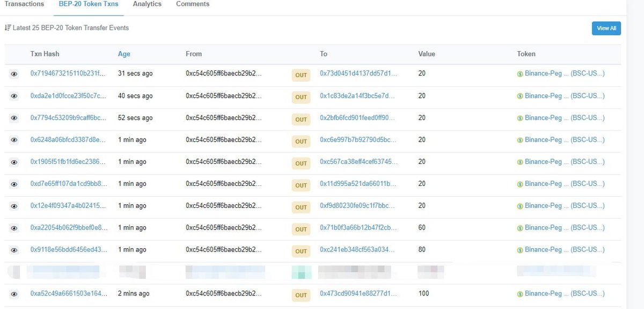Click the OUT badge in the 2 mins ago row
Screen dimensions: 644x309
click(x=301, y=295)
